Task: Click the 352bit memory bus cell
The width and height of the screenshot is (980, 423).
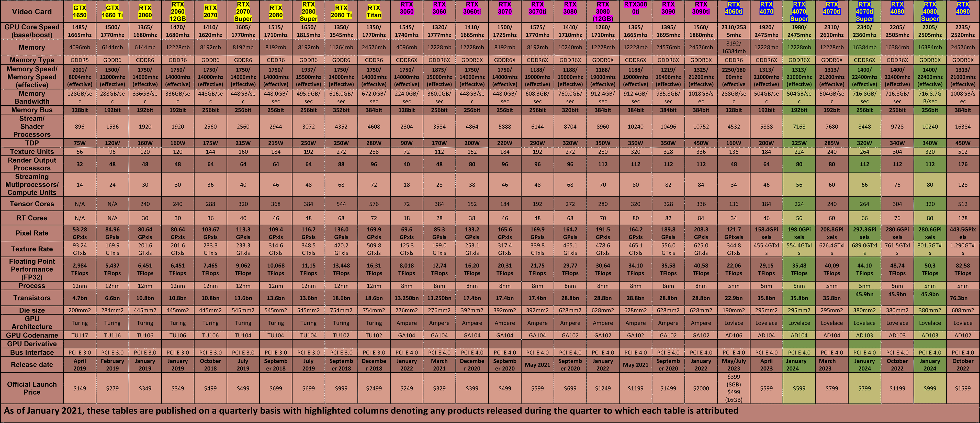Action: point(341,110)
